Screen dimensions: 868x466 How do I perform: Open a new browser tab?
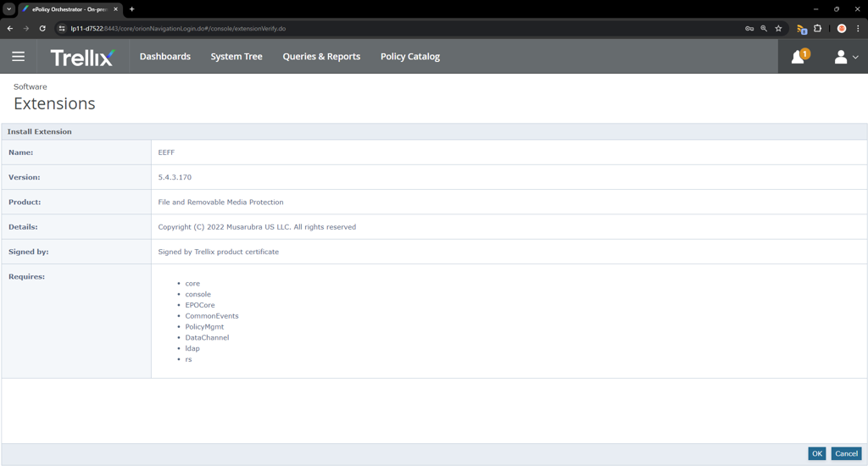click(131, 9)
